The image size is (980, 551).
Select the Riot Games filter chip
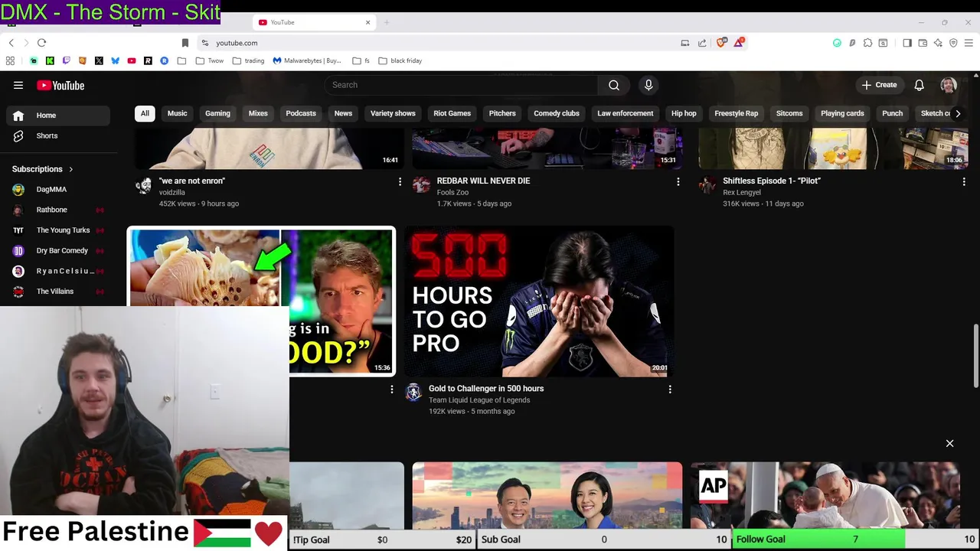click(x=452, y=113)
